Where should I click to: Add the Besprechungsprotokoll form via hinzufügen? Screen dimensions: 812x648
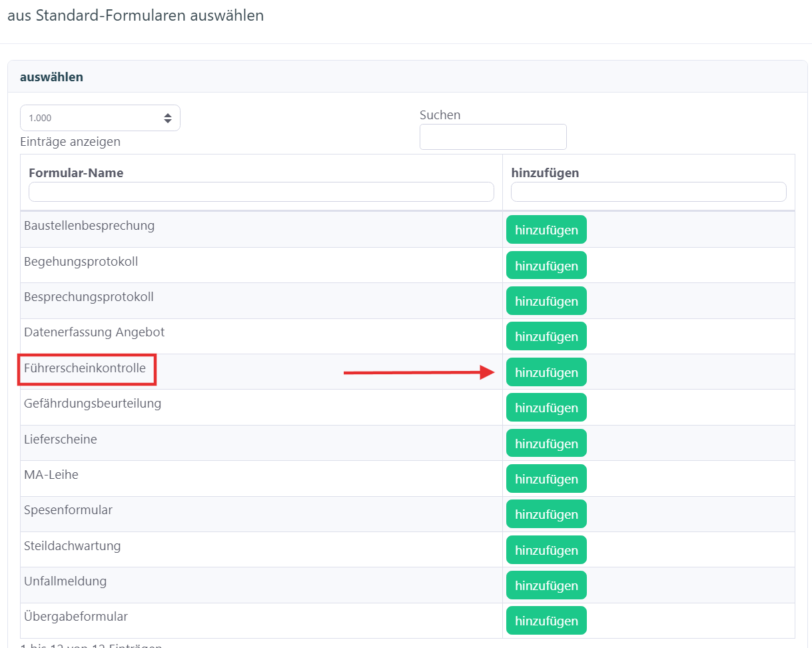tap(546, 301)
